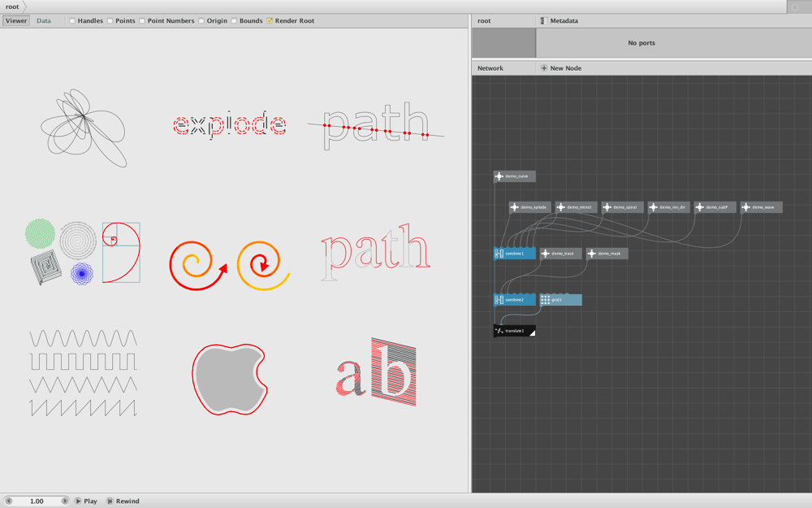Viewport: 812px width, 508px height.
Task: Rewind the animation to start
Action: [123, 501]
